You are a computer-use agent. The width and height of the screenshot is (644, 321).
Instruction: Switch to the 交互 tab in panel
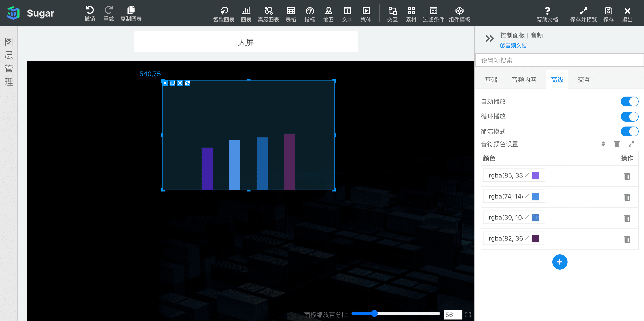(x=584, y=80)
